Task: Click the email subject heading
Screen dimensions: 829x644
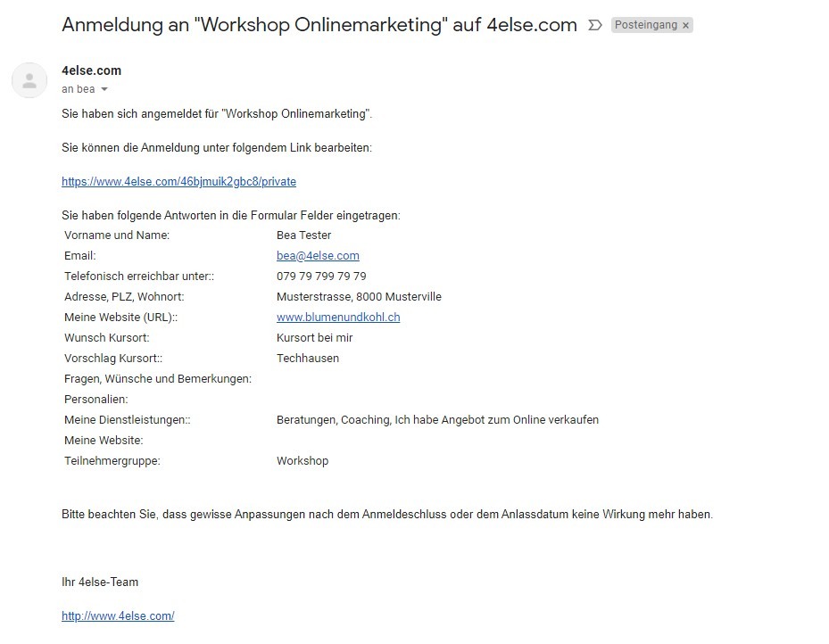Action: (x=319, y=25)
